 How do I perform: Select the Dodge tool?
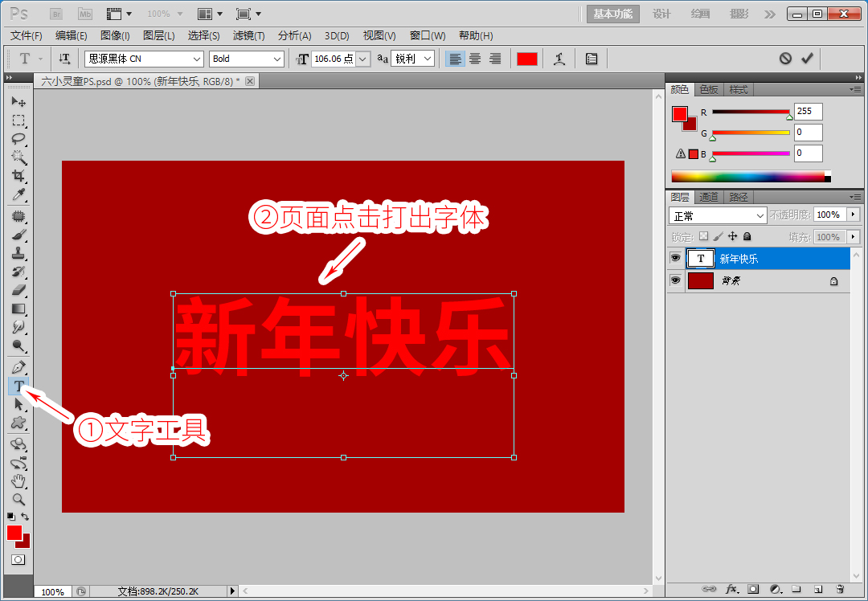(x=18, y=345)
